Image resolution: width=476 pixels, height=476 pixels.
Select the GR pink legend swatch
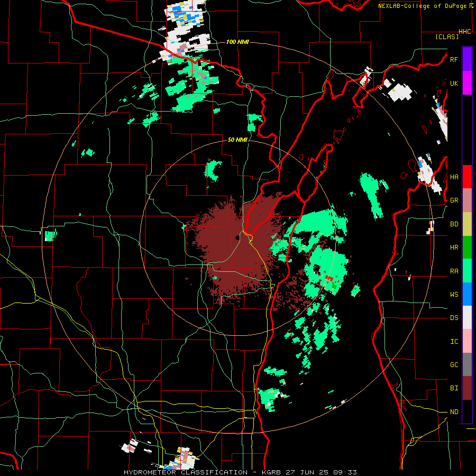(467, 200)
